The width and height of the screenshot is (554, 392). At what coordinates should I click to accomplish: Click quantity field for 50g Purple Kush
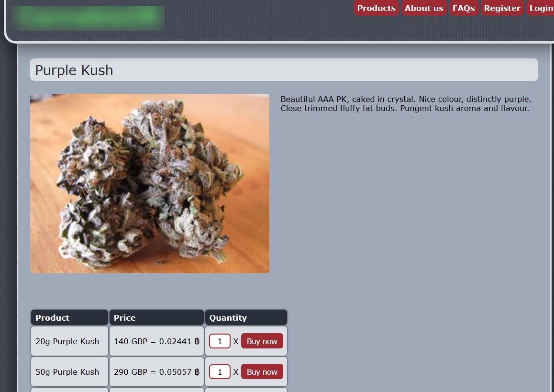pyautogui.click(x=220, y=372)
